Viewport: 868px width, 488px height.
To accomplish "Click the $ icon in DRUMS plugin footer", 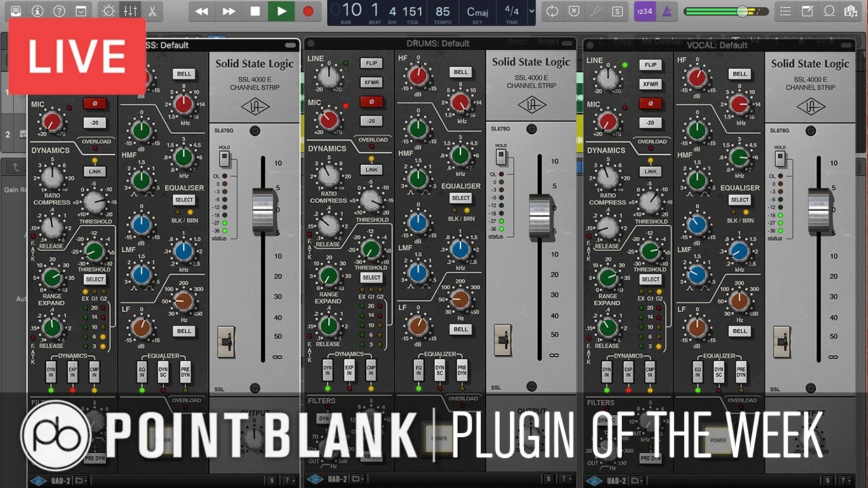I will [550, 480].
